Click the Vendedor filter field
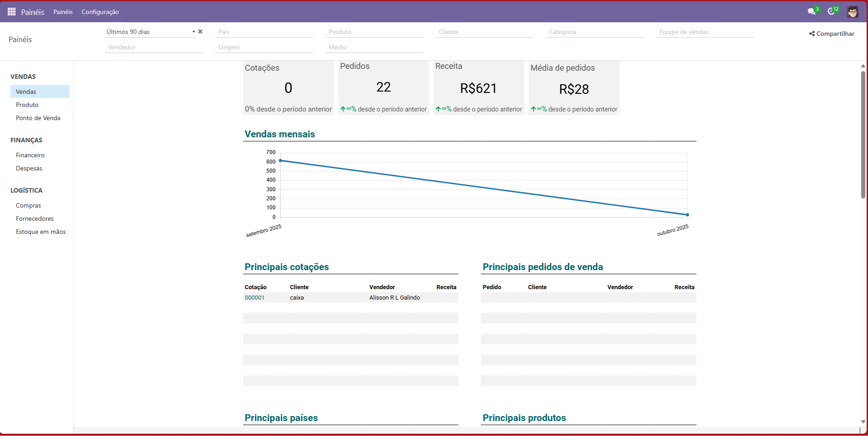 153,47
